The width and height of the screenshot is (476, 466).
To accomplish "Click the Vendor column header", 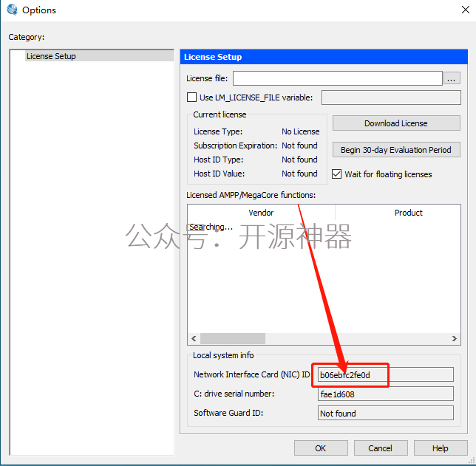I will point(261,213).
